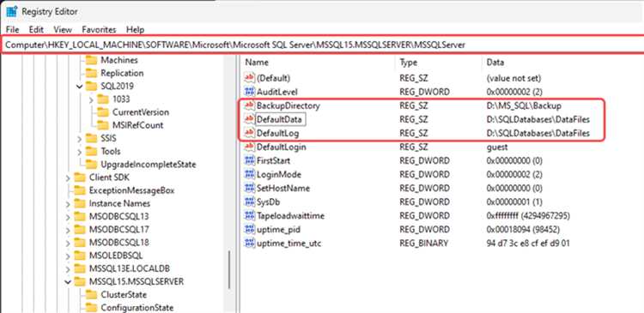This screenshot has width=644, height=313.
Task: Select the uptime_pid DWORD icon
Action: pos(249,229)
